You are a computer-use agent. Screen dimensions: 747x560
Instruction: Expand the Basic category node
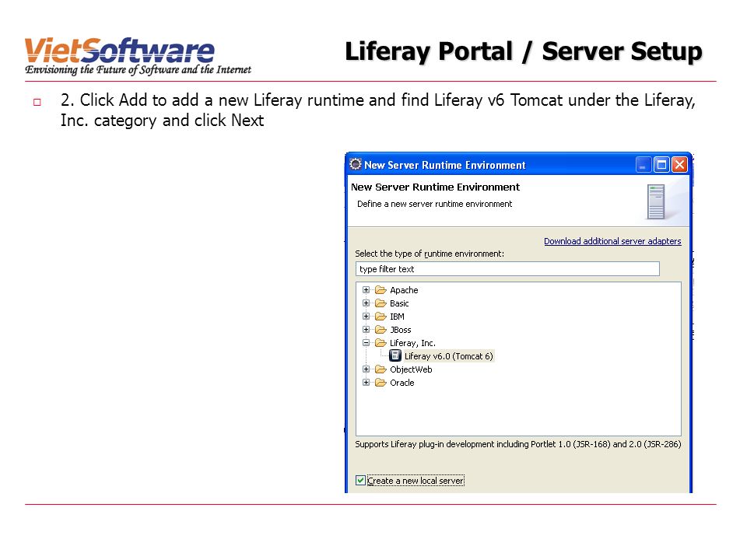366,303
